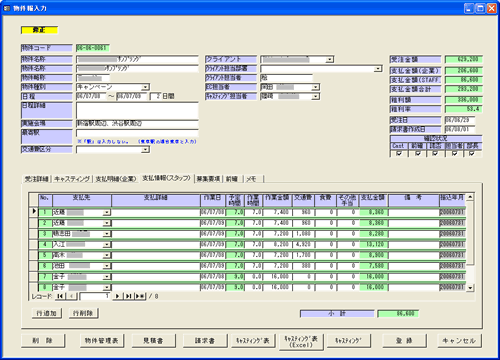
Task: Open the 物件種別 キャンペーン dropdown
Action: tap(145, 87)
